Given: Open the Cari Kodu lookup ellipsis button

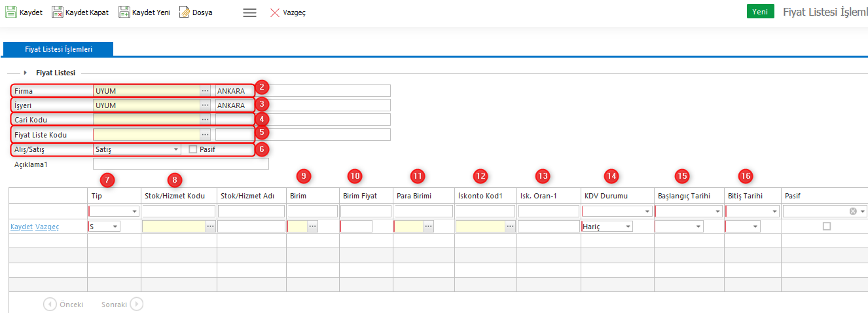Looking at the screenshot, I should 205,119.
